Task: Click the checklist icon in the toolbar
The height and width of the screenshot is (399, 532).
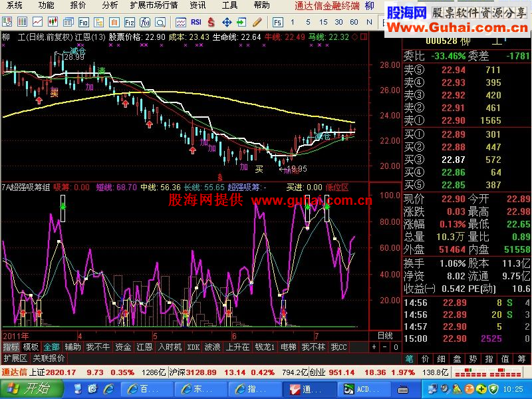Action: click(x=7, y=22)
